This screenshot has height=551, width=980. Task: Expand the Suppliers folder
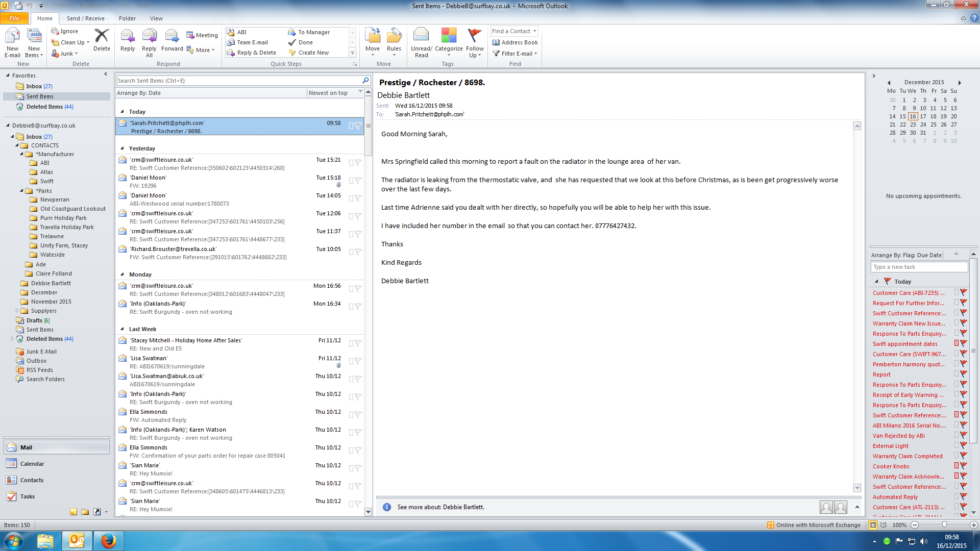point(17,311)
